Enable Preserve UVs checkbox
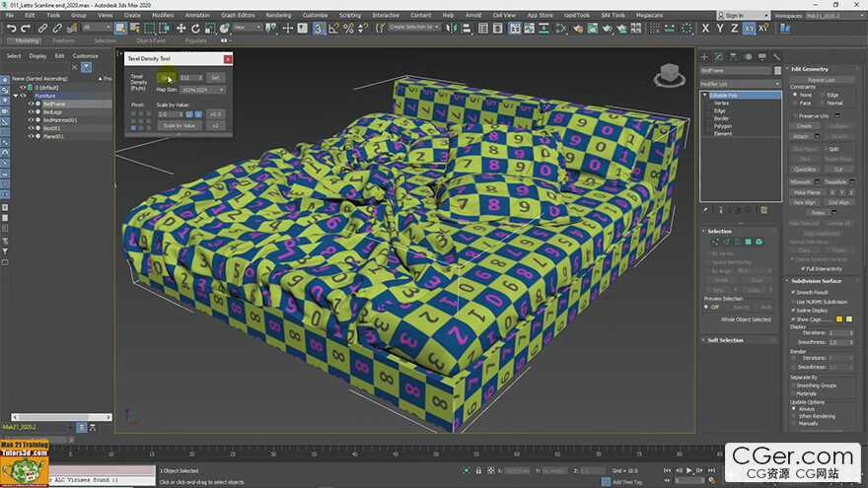 (795, 115)
